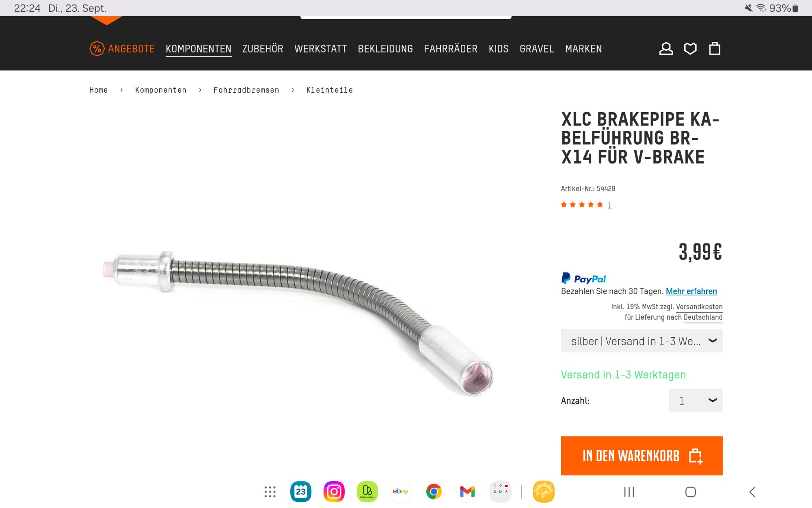This screenshot has height=508, width=812.
Task: Open the Gmail app icon
Action: 467,492
